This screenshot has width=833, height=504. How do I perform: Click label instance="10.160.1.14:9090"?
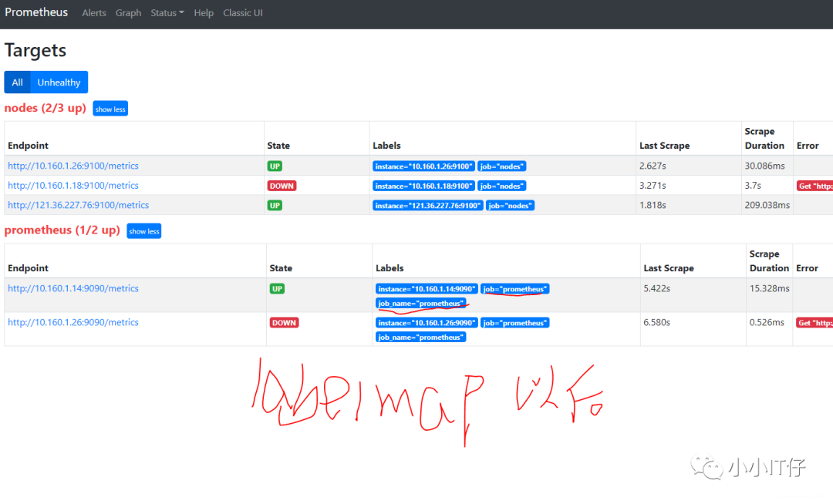(427, 289)
